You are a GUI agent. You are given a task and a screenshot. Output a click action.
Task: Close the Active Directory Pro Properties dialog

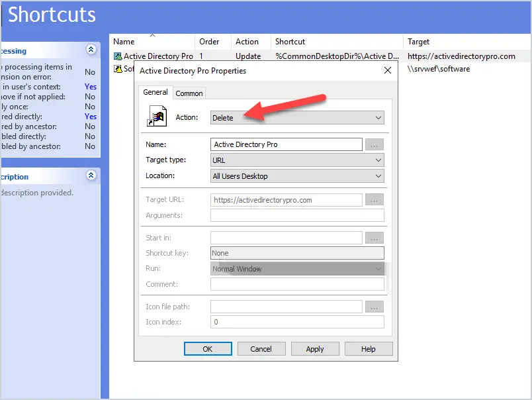(x=388, y=70)
